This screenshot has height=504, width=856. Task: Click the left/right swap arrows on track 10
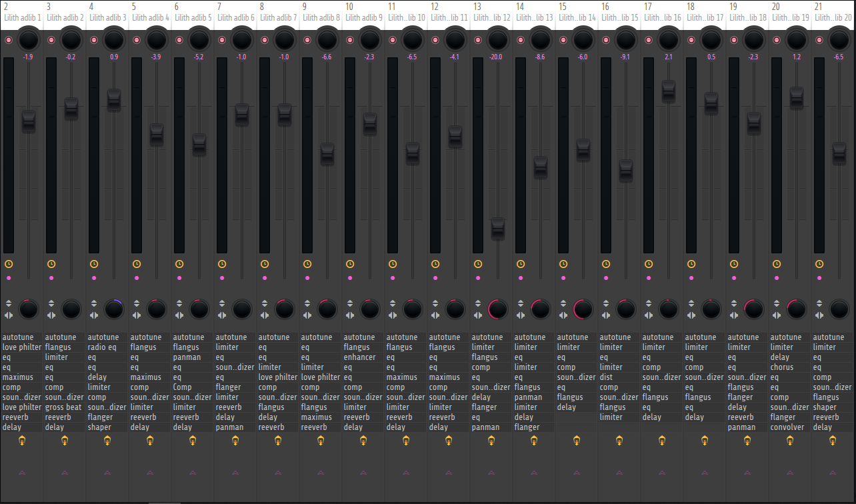350,315
